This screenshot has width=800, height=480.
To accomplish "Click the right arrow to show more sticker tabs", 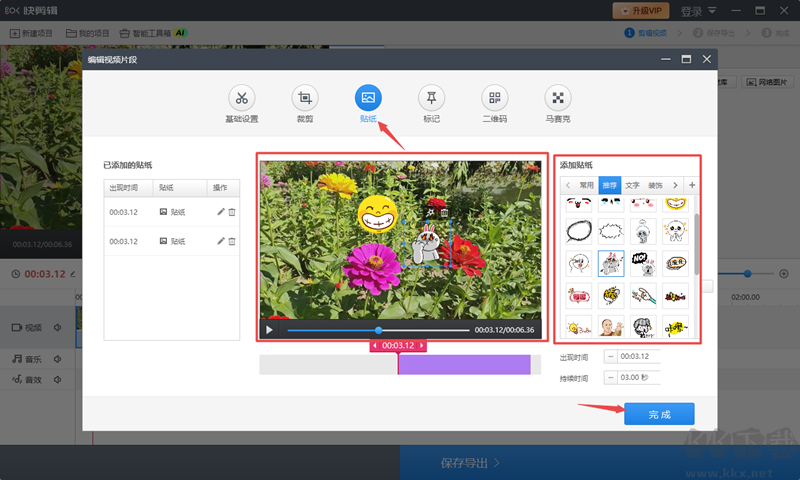I will (x=675, y=185).
